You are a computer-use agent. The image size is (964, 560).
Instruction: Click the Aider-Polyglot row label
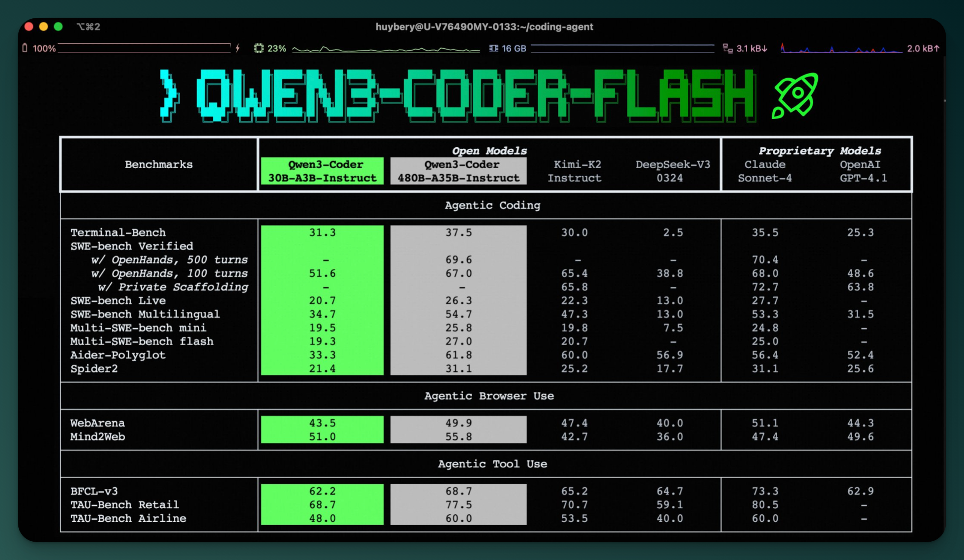[118, 355]
